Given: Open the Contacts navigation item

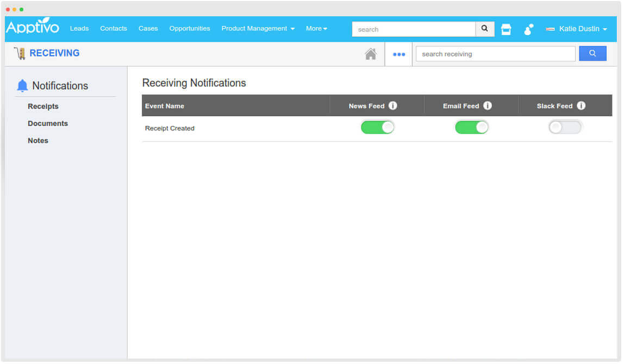Looking at the screenshot, I should click(x=113, y=28).
